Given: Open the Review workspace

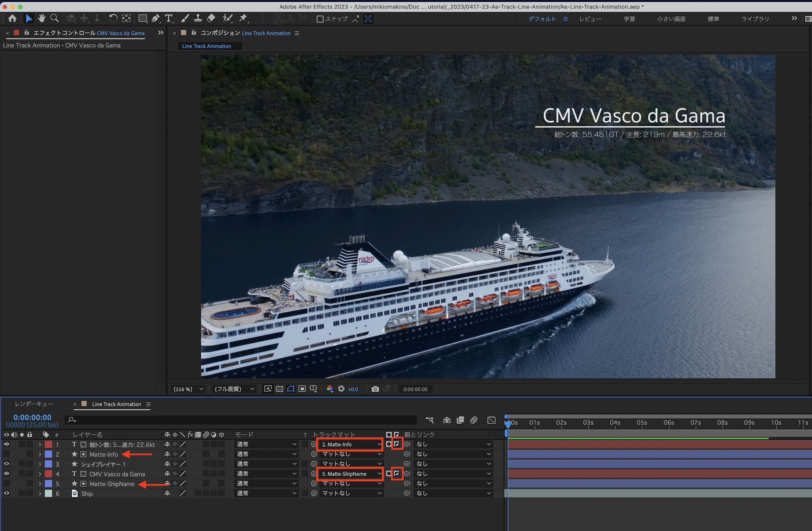Looking at the screenshot, I should pos(590,19).
